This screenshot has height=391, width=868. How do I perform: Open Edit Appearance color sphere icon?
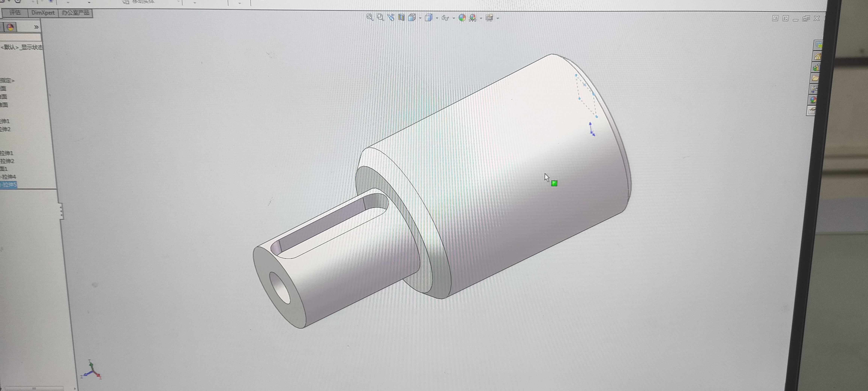462,18
